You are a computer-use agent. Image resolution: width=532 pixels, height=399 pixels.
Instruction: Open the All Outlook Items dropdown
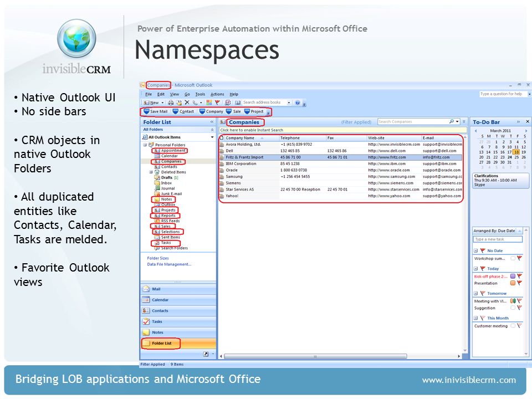[212, 137]
